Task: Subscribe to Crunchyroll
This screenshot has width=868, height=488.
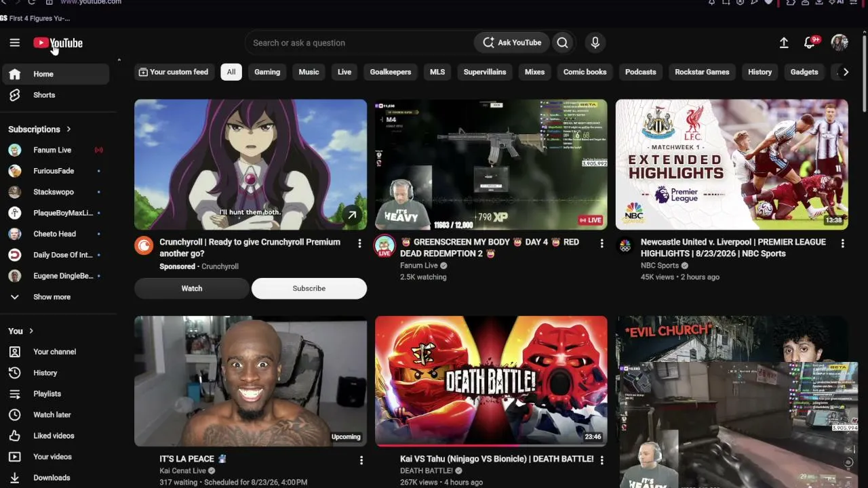Action: tap(309, 288)
